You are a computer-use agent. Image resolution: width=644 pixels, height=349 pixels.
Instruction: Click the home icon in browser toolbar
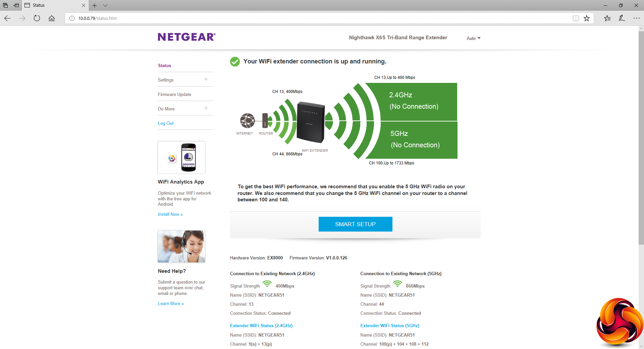[x=52, y=18]
